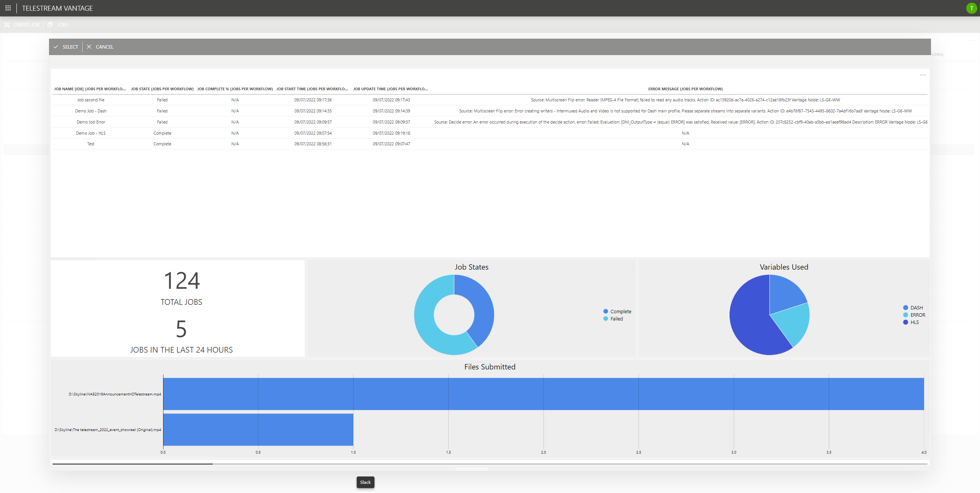
Task: Sort by Error Message column header
Action: [685, 89]
